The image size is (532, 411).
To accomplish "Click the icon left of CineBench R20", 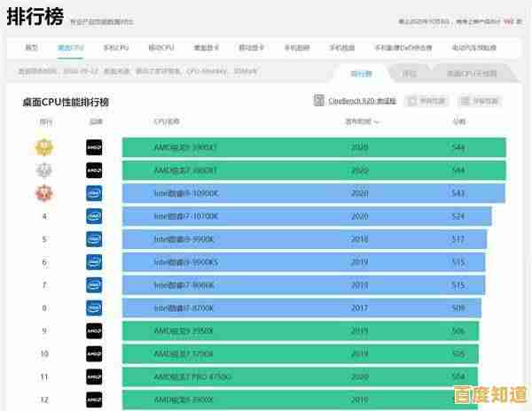I will click(319, 102).
